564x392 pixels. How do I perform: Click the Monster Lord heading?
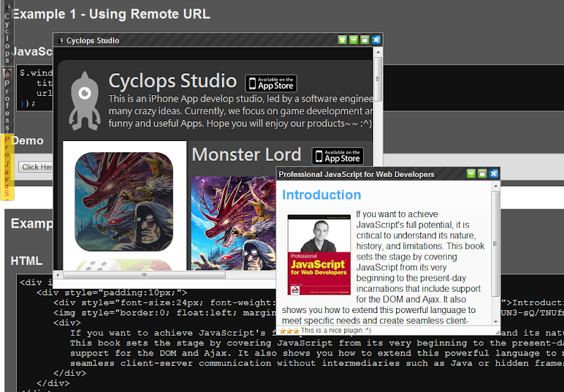tap(246, 155)
